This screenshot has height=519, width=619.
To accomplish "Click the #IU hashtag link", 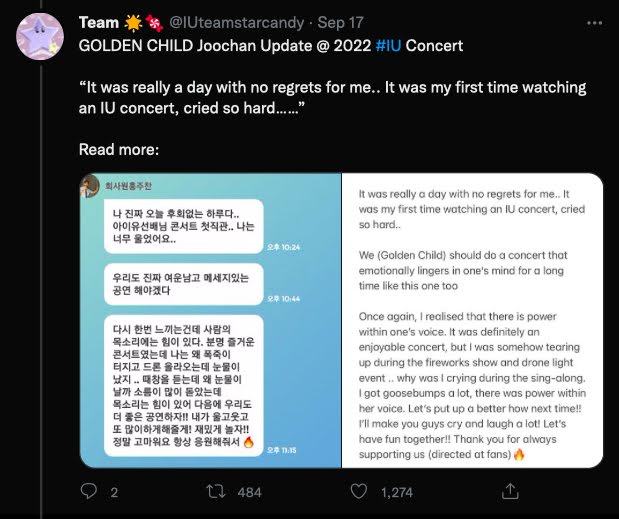I will [388, 46].
